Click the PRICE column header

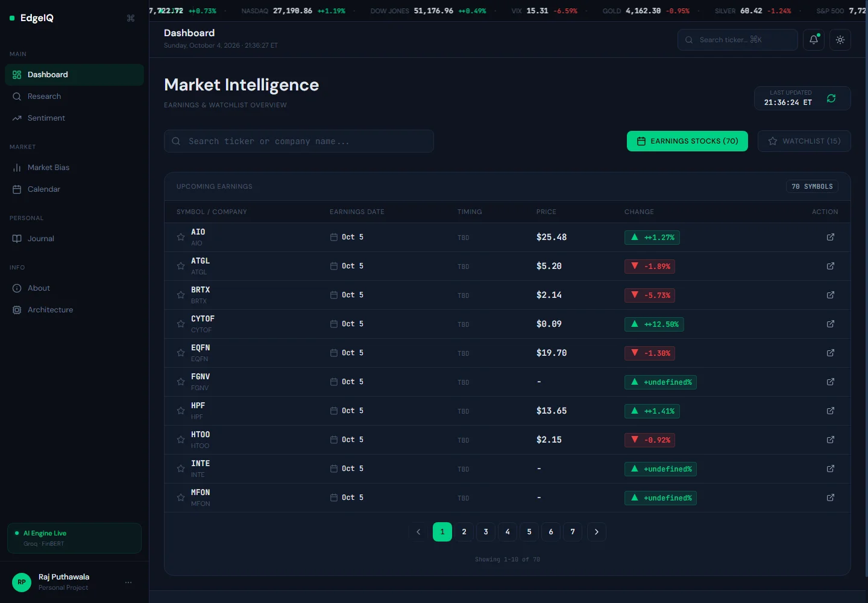[546, 212]
